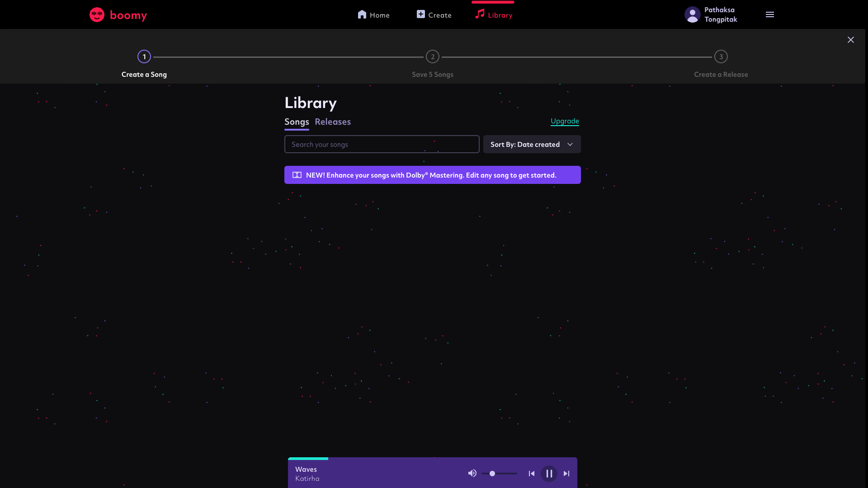Focus the Search your songs field
The width and height of the screenshot is (868, 488).
(x=382, y=144)
